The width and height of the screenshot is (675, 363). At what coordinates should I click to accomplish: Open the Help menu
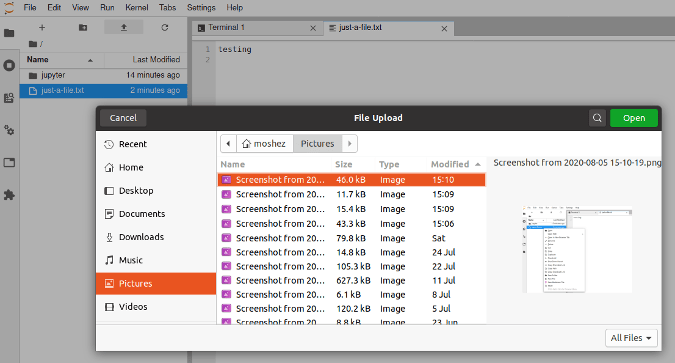tap(235, 7)
